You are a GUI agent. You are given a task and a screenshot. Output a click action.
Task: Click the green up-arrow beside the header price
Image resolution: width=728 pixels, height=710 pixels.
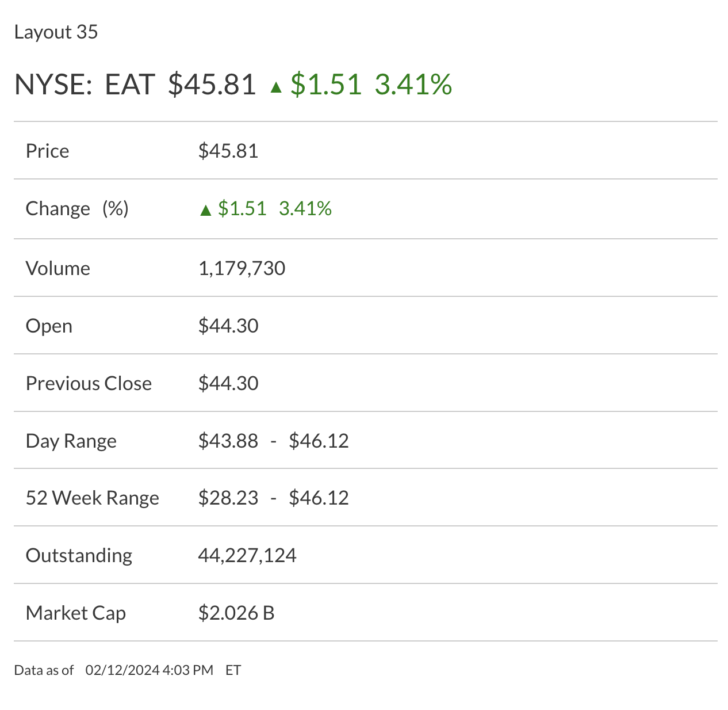pyautogui.click(x=276, y=87)
